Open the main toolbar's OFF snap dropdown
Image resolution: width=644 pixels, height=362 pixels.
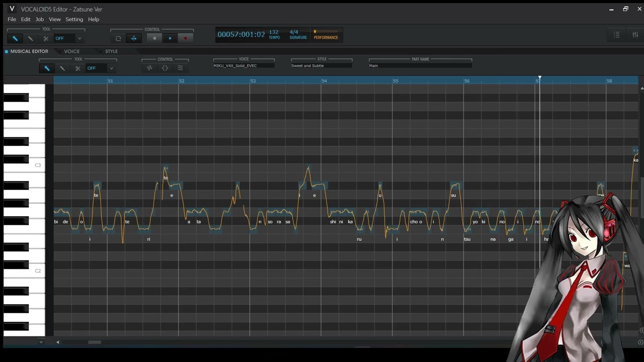click(x=68, y=39)
